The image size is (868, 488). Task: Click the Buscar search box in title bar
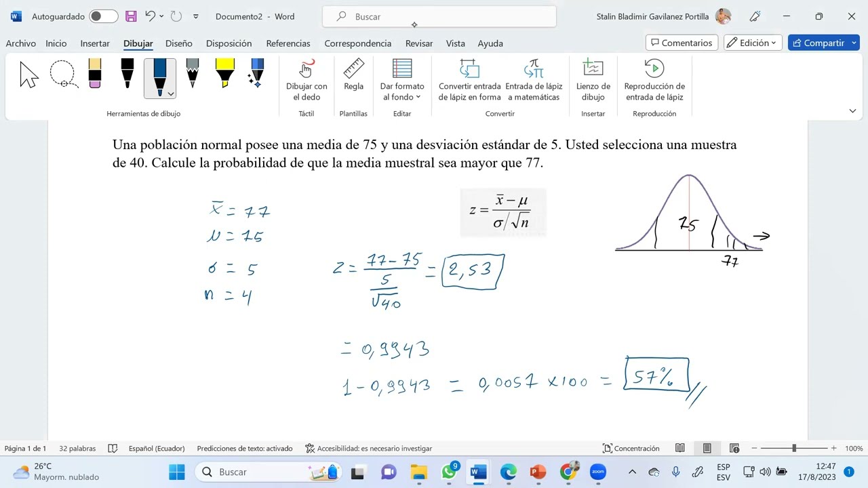439,16
